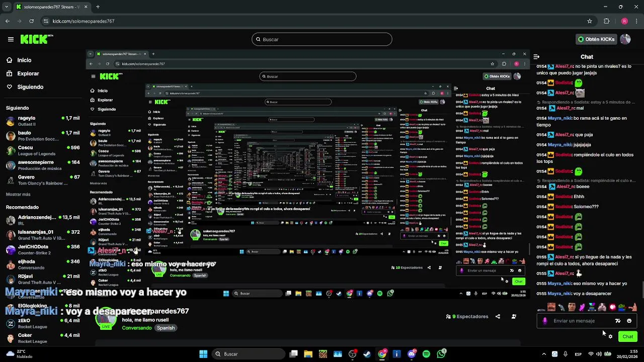Click the Obtén KICKs button
This screenshot has width=644, height=362.
click(x=596, y=39)
